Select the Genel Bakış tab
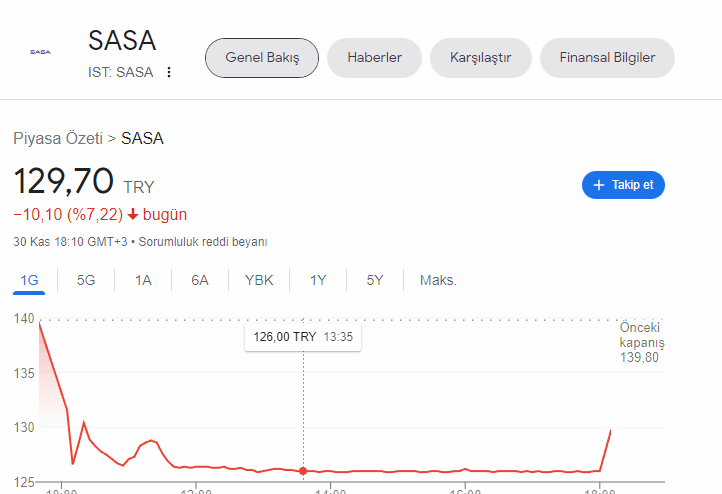This screenshot has height=494, width=722. (x=262, y=58)
